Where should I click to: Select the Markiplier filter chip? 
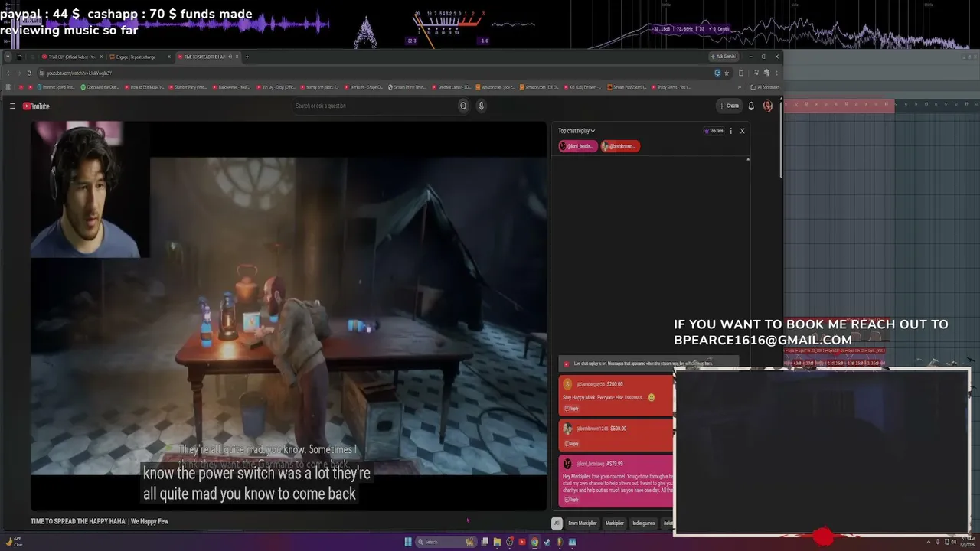point(615,523)
